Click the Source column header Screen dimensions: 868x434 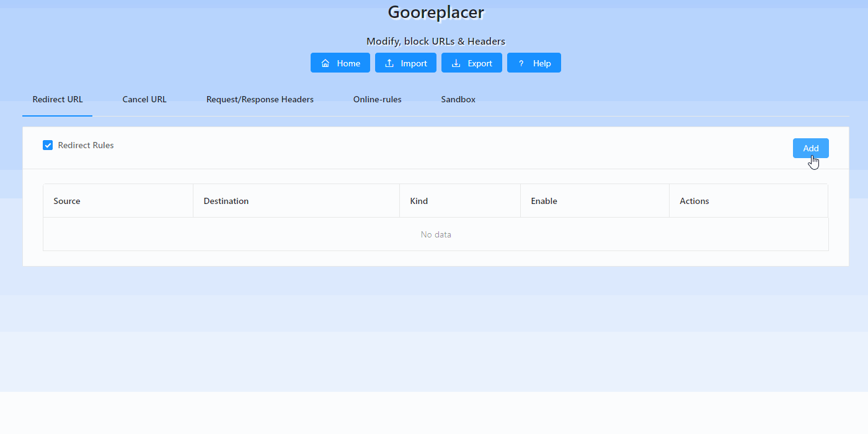pyautogui.click(x=67, y=201)
